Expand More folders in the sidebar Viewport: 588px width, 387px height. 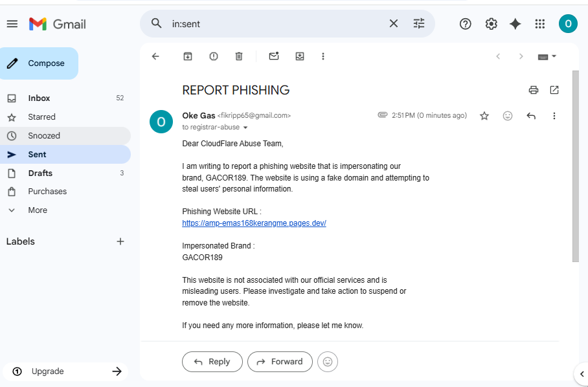pyautogui.click(x=65, y=210)
